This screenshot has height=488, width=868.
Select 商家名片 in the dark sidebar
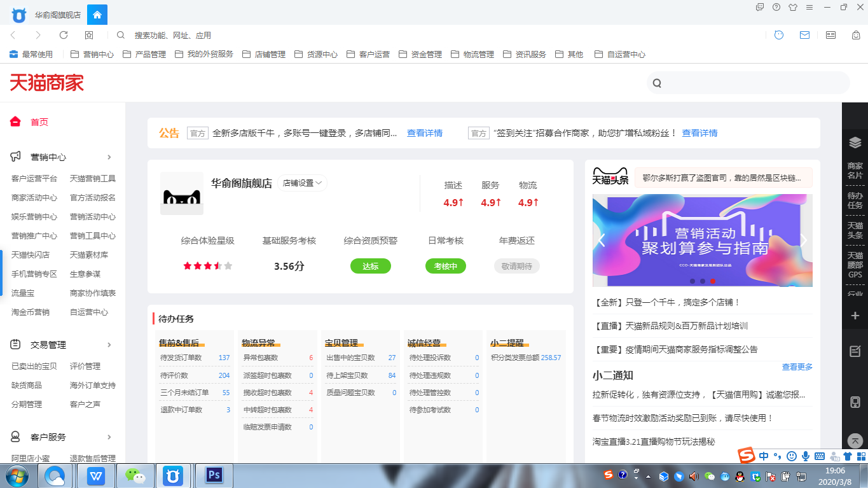click(x=855, y=171)
